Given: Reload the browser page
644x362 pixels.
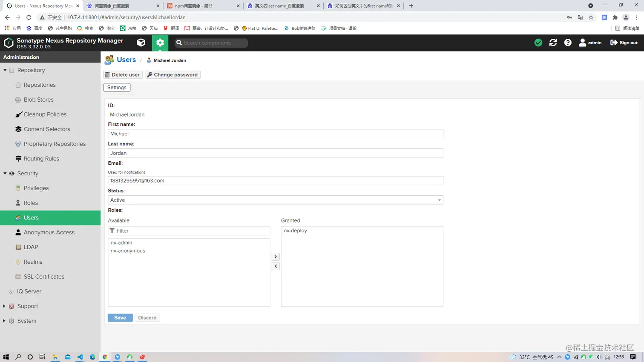Looking at the screenshot, I should (x=29, y=17).
